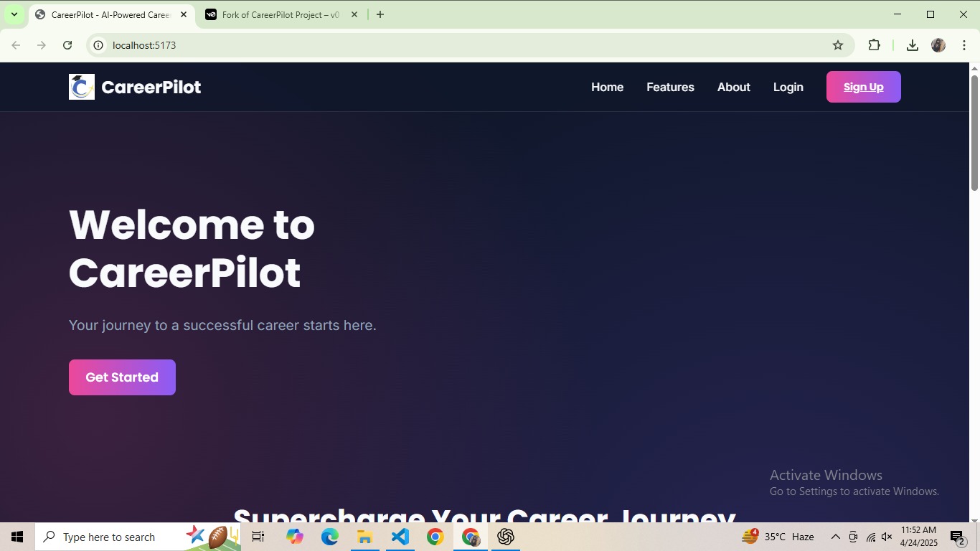
Task: Click the Windows taskbar search box
Action: click(138, 537)
